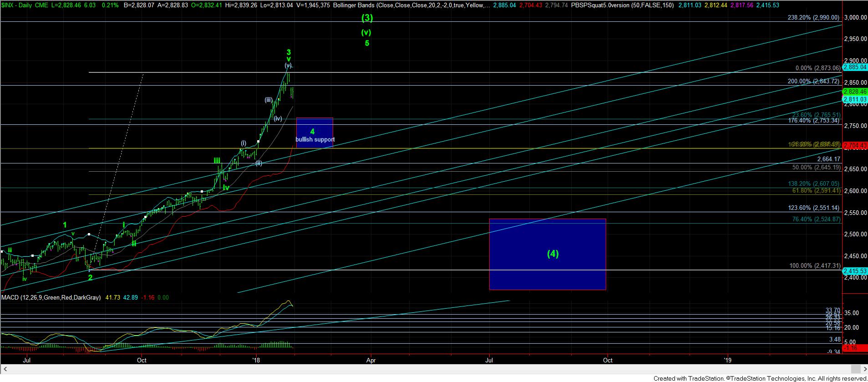Click the cyan 2,885.04 price axis marker
Image resolution: width=868 pixels, height=382 pixels.
pos(855,67)
